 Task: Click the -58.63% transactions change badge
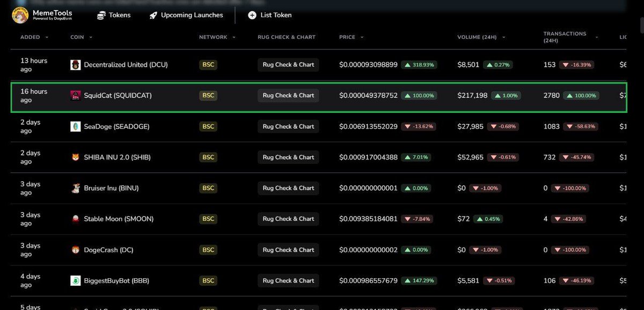[x=580, y=127]
